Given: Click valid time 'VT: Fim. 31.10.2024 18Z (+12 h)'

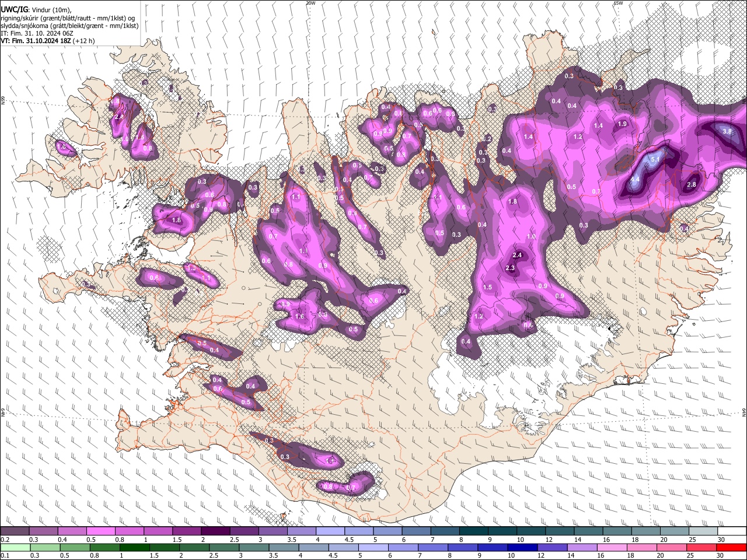Looking at the screenshot, I should pyautogui.click(x=47, y=41).
